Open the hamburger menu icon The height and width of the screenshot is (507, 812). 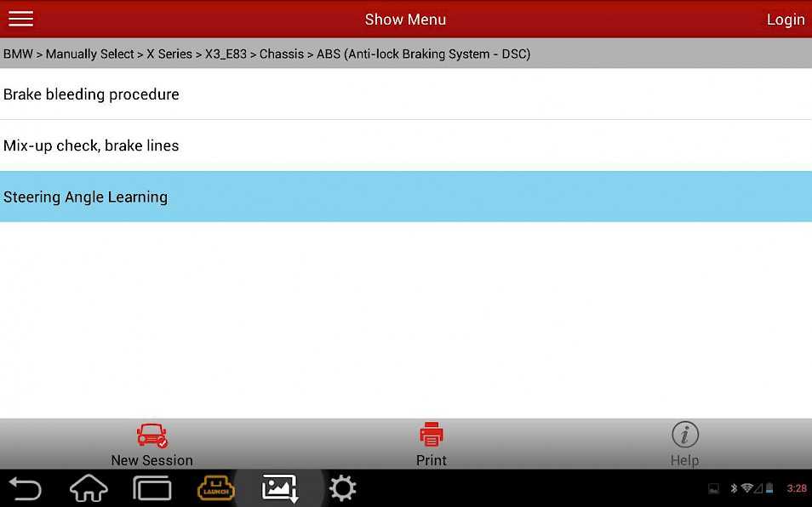point(20,20)
